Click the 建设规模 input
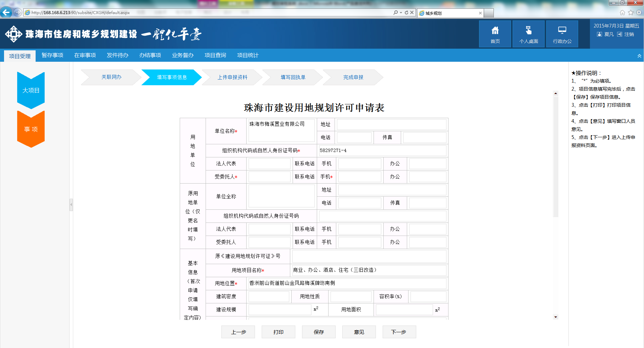The height and width of the screenshot is (348, 644). pos(280,309)
